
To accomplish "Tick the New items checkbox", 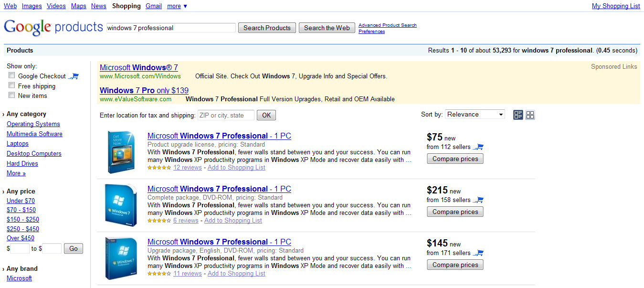I will 12,95.
